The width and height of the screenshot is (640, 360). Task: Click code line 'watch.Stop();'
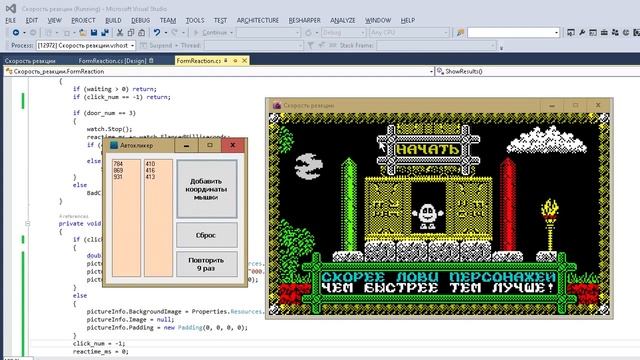[109, 129]
